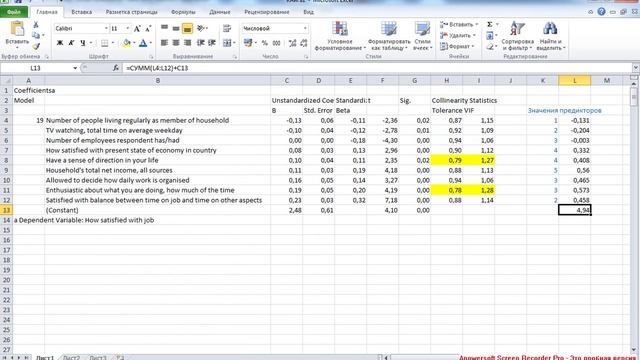Click the fx insert function button
This screenshot has height=360, width=640.
[116, 68]
